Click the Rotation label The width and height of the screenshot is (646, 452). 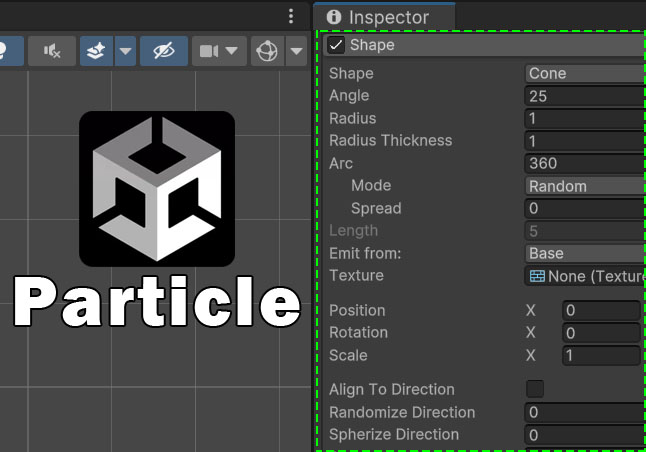tap(358, 333)
